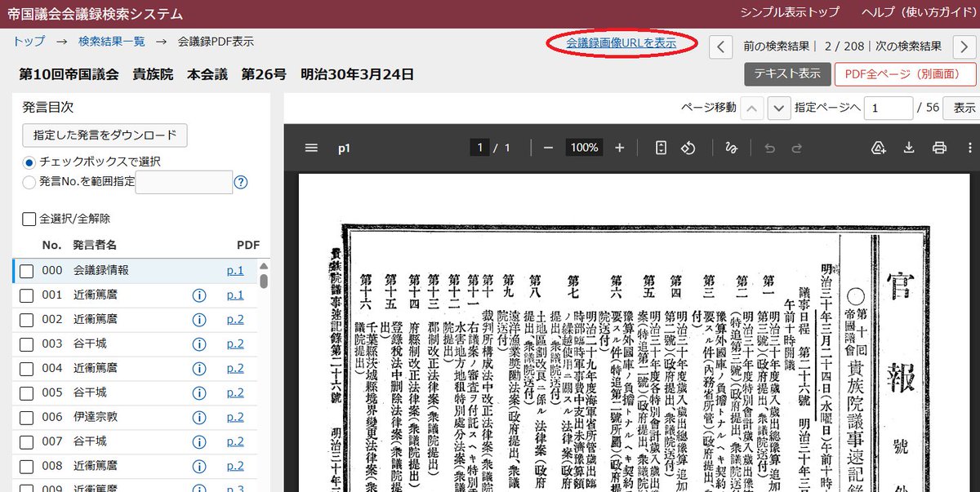Select the 発言No.を範囲指定 radio option
The image size is (980, 492).
click(x=30, y=182)
